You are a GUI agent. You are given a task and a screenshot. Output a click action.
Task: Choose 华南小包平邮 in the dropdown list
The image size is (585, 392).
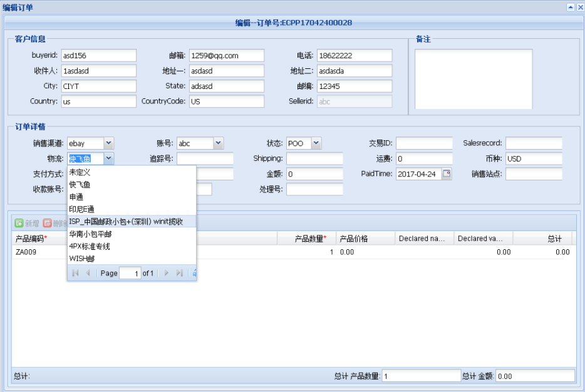pos(90,234)
